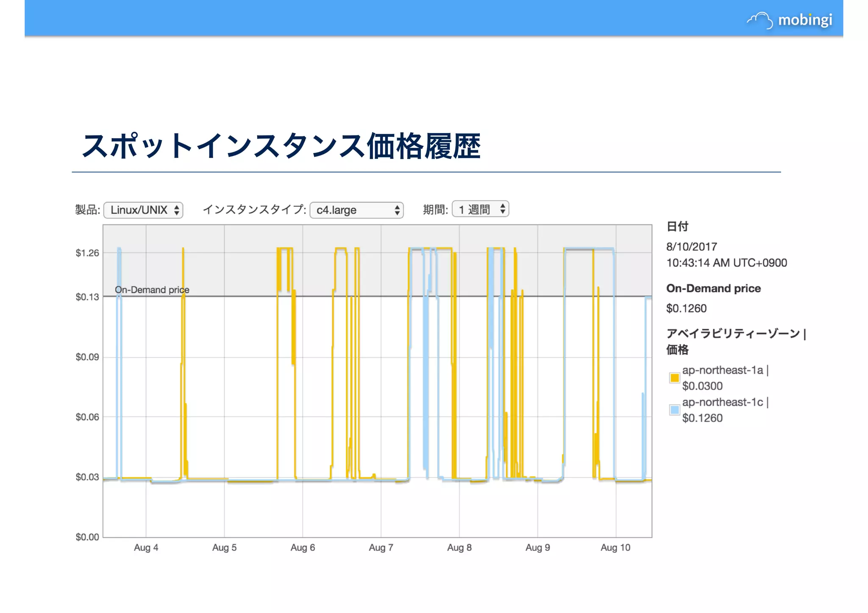Viewport: 868px width, 613px height.
Task: Open the Linux/UNIX product dropdown
Action: (143, 210)
